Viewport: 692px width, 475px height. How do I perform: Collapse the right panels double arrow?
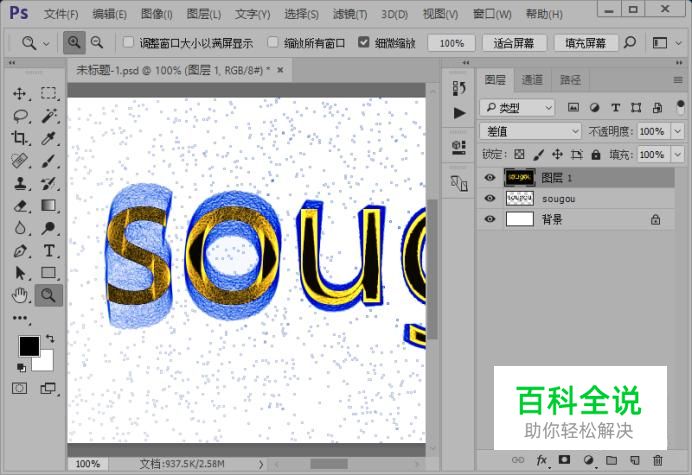click(x=679, y=62)
